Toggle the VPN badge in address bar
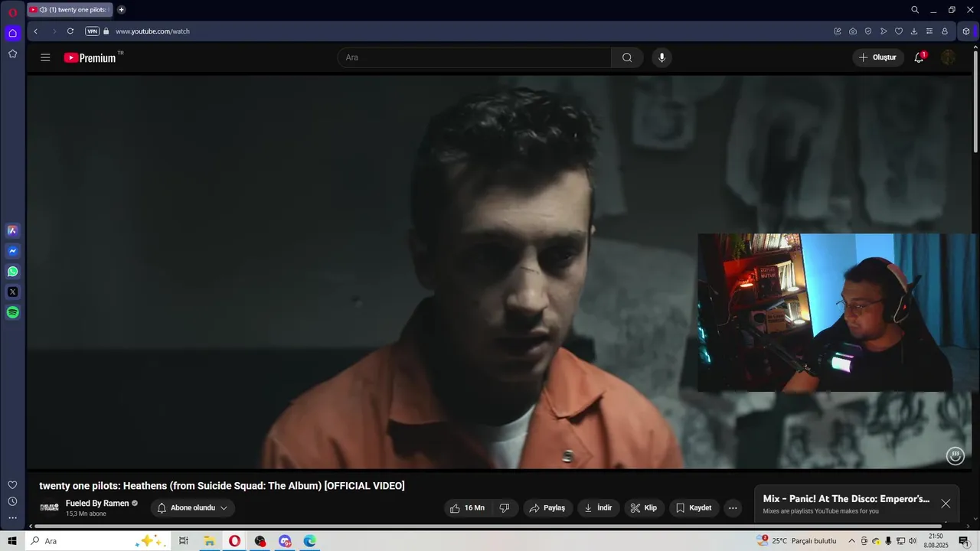This screenshot has height=551, width=980. point(92,31)
